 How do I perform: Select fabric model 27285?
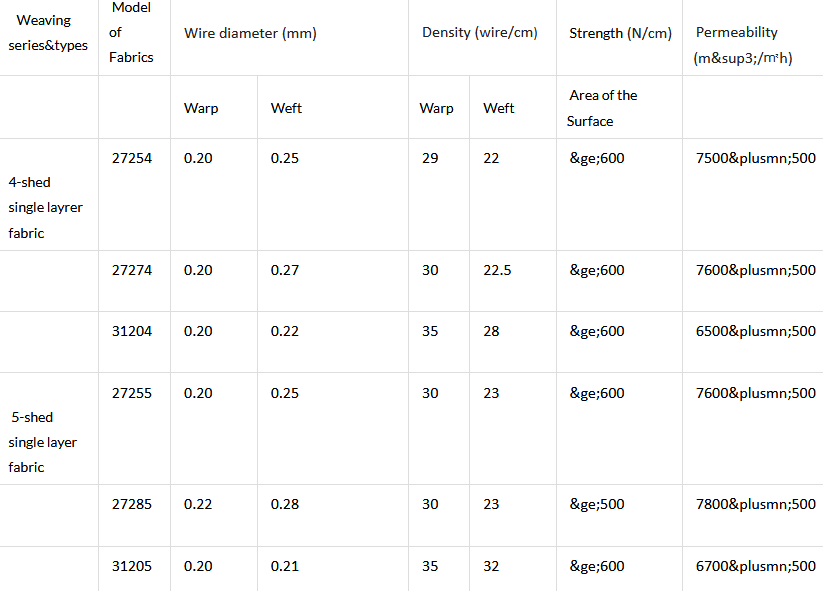132,504
